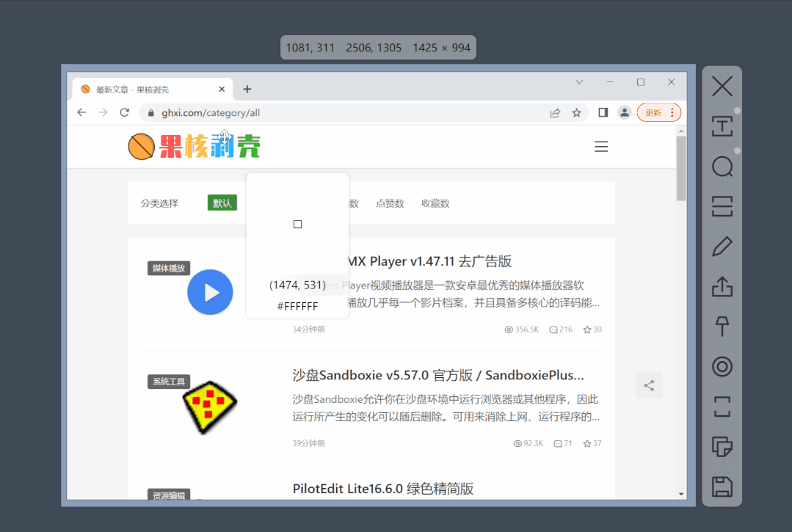Copy screenshot with the copy icon
Screen dimensions: 792x532
(722, 447)
